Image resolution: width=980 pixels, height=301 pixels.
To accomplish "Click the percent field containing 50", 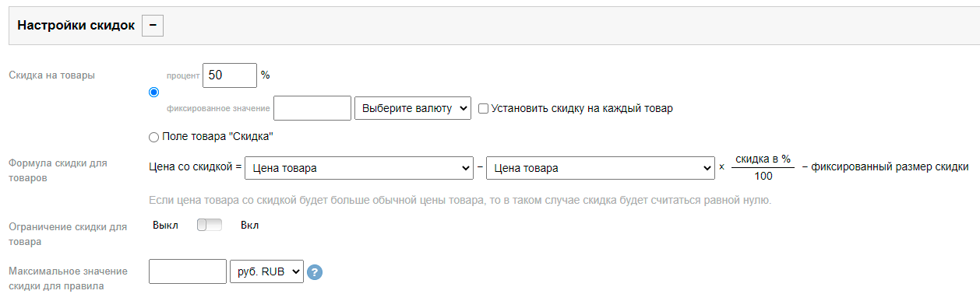I will click(230, 75).
